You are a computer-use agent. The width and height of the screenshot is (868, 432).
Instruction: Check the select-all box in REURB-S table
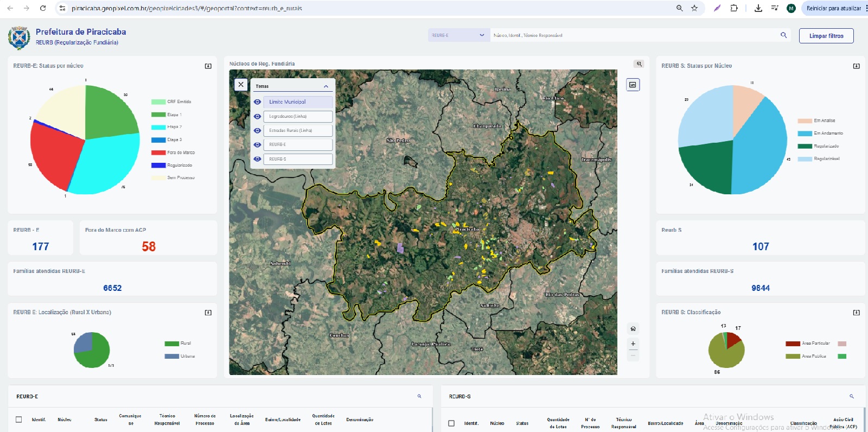(x=451, y=423)
